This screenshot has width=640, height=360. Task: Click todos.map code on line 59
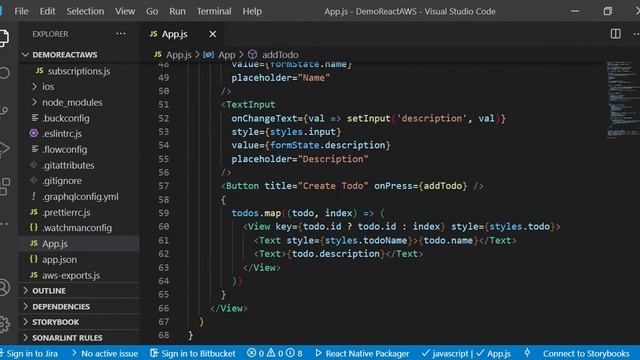[x=256, y=213]
